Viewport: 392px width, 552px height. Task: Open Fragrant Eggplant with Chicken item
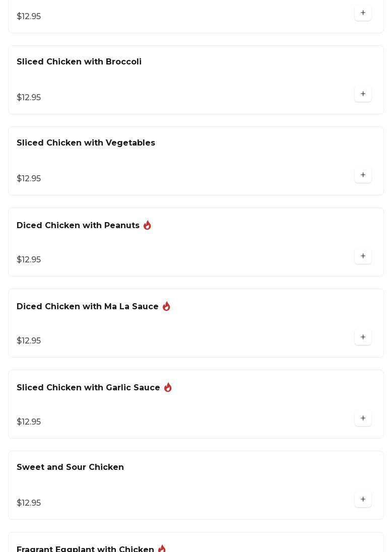coord(85,549)
